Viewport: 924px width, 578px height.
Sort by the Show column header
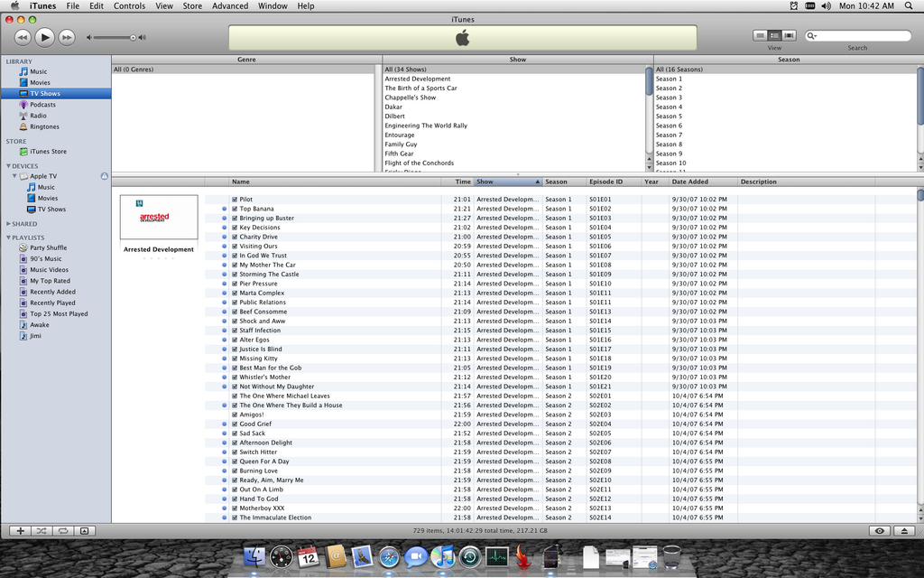click(x=508, y=182)
